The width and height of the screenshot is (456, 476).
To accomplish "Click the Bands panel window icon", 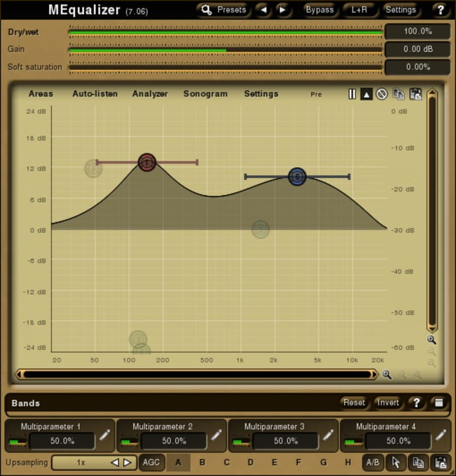I will point(438,403).
